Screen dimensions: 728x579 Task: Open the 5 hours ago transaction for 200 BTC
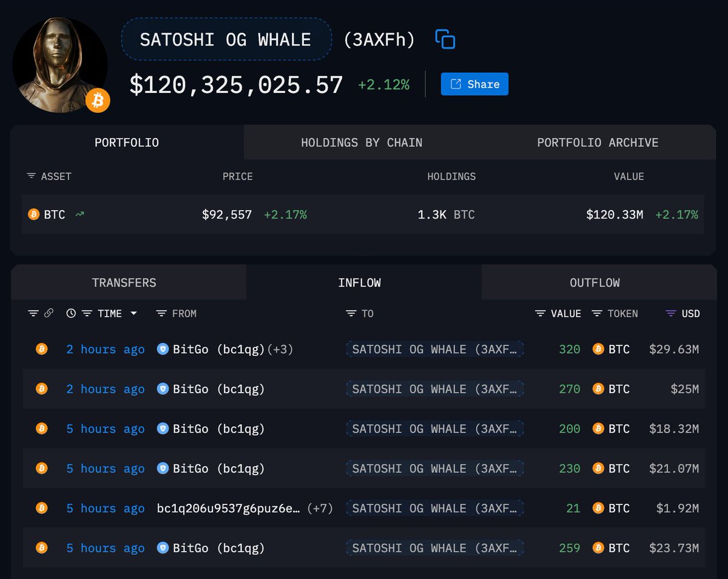coord(106,429)
